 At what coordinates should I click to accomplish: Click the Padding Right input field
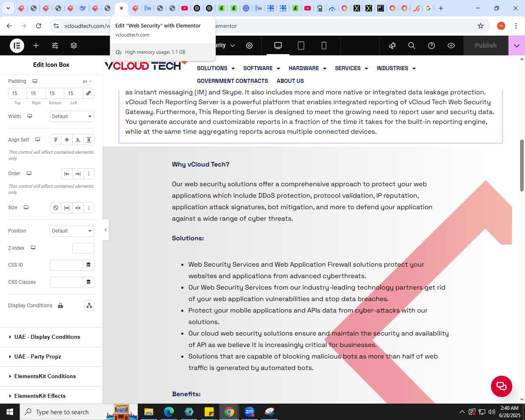36,94
